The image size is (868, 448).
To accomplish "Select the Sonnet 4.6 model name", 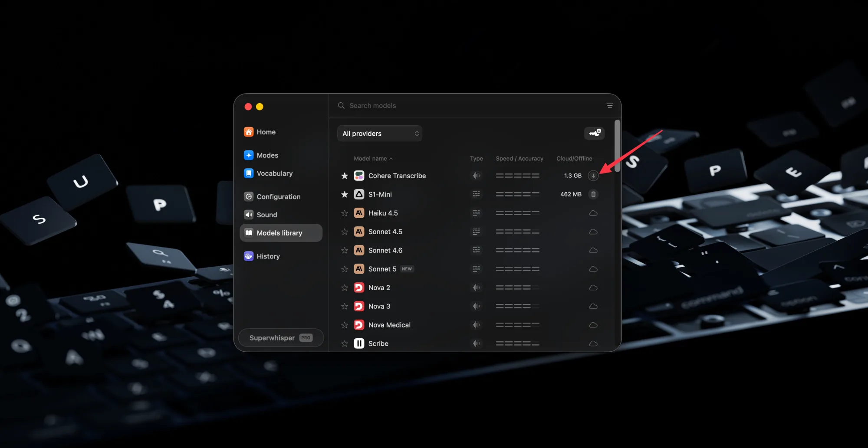I will (385, 250).
